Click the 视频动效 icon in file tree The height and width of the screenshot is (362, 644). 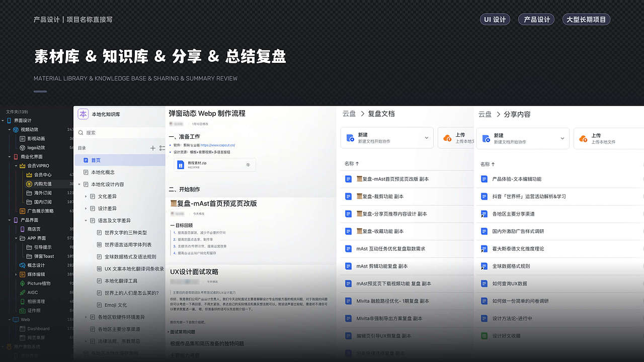(16, 130)
